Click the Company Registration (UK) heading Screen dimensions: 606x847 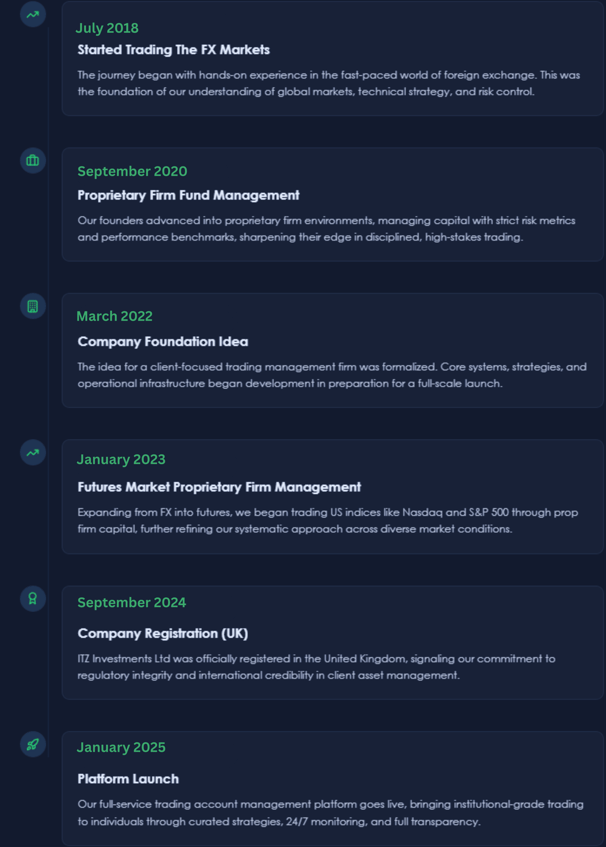163,633
